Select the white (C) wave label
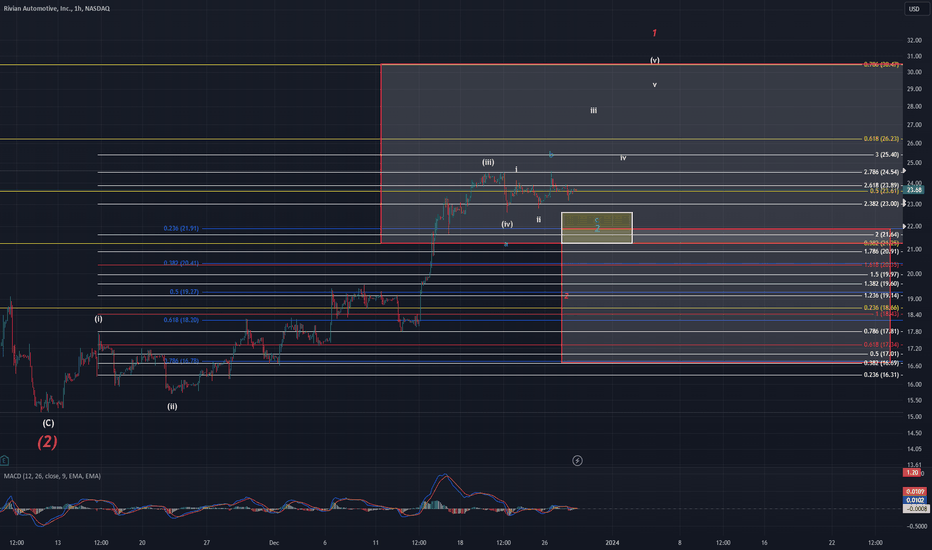The width and height of the screenshot is (932, 550). [48, 423]
